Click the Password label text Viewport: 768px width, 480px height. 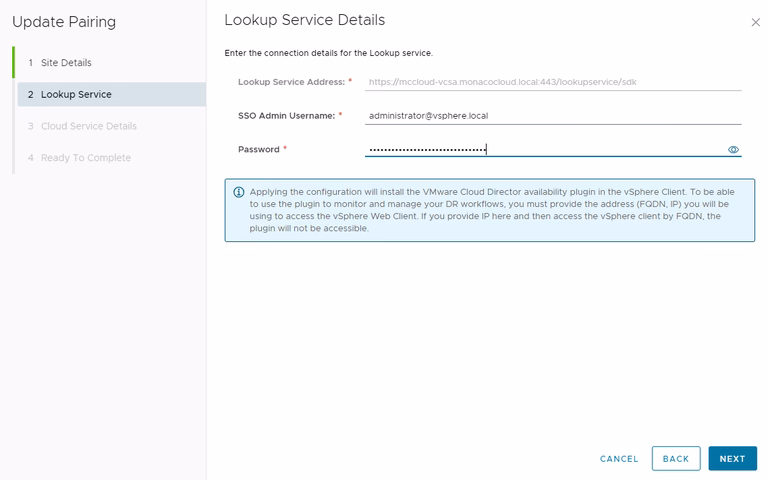[x=259, y=149]
